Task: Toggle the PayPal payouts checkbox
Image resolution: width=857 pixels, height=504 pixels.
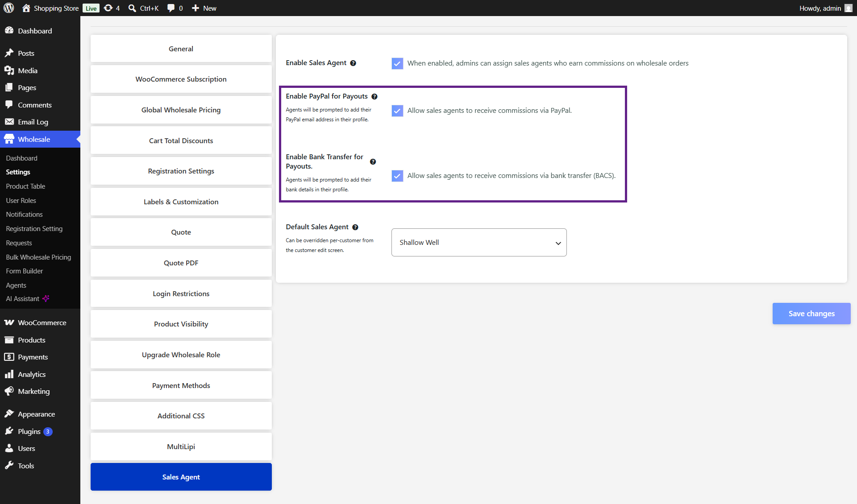Action: (x=397, y=111)
